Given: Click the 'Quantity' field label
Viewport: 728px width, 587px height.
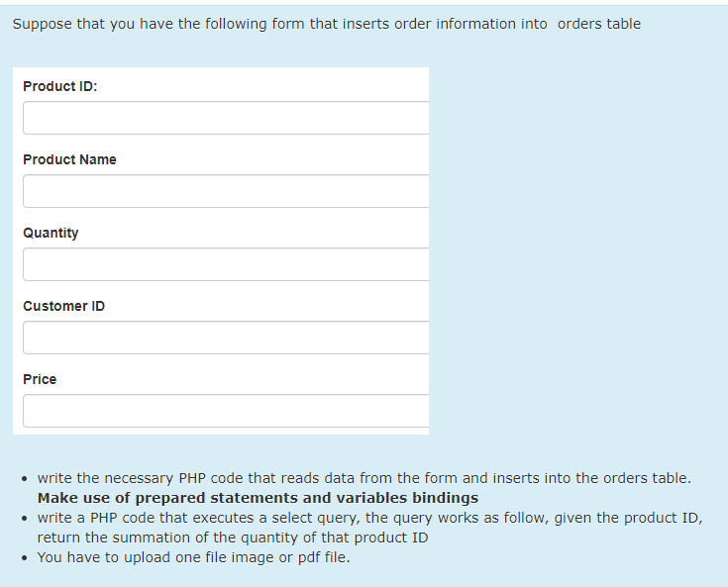Looking at the screenshot, I should tap(51, 233).
